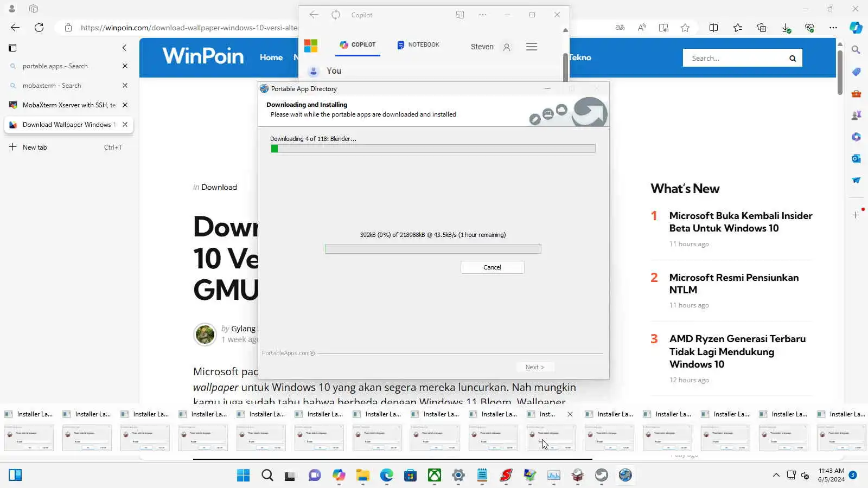Viewport: 868px width, 488px height.
Task: Click the WinPoin page vertical scrollbar
Action: [x=840, y=72]
